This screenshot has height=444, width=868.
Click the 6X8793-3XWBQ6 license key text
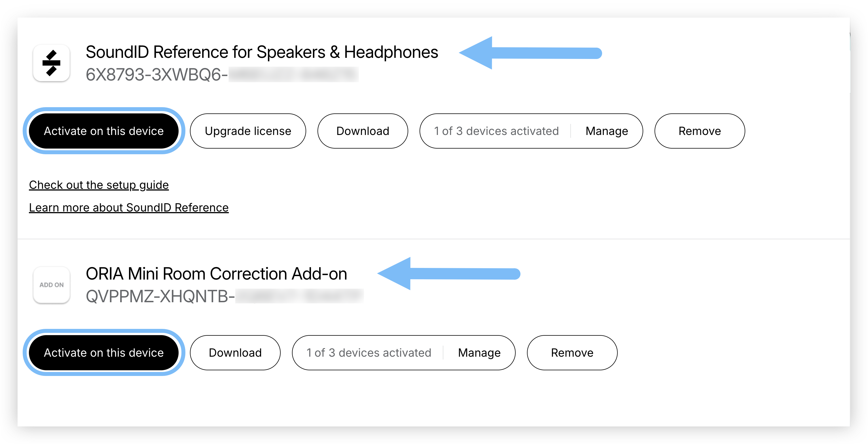pos(156,75)
